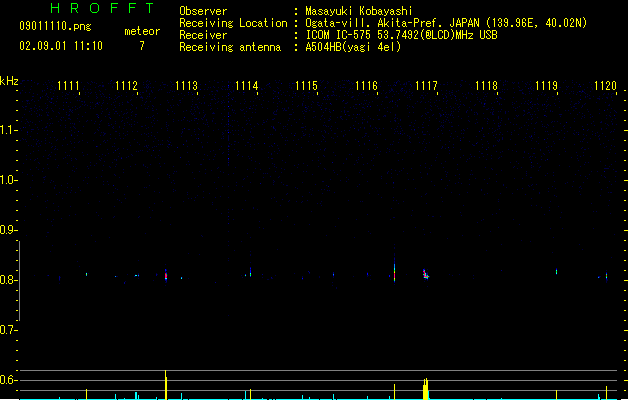Click the kHz axis unit label
The height and width of the screenshot is (400, 629).
pos(9,81)
